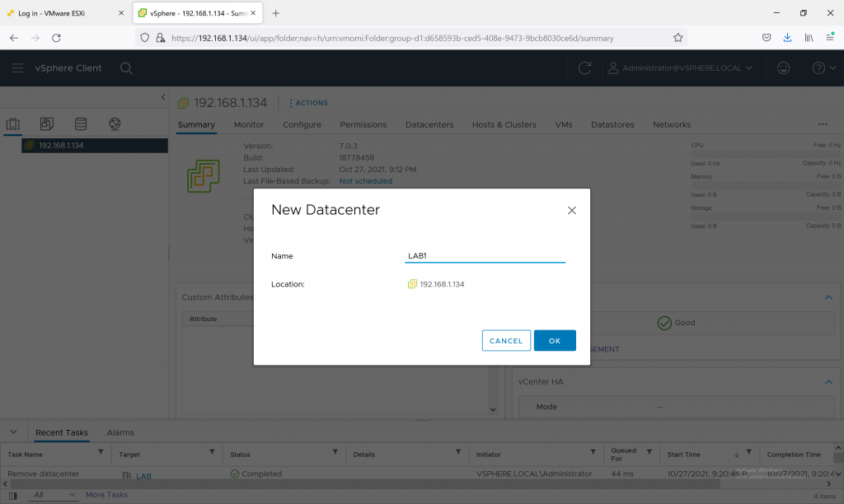Switch to the Recent Tasks tab
Image resolution: width=844 pixels, height=504 pixels.
pos(62,432)
